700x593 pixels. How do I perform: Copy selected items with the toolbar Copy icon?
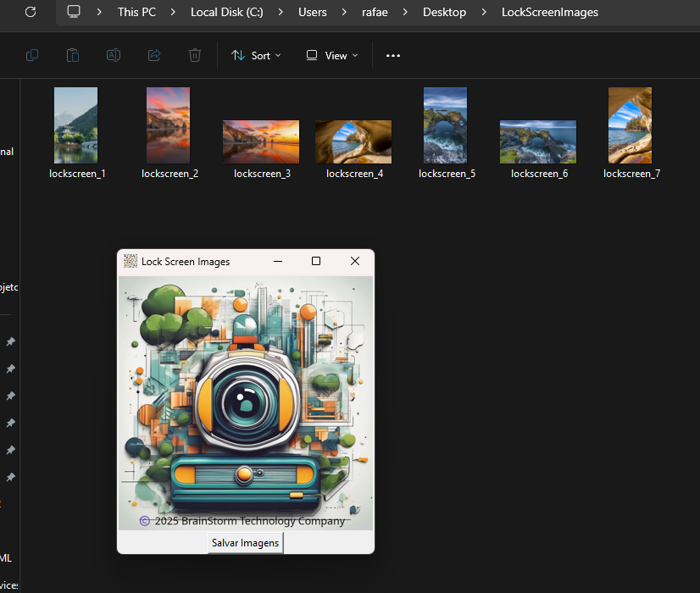32,55
